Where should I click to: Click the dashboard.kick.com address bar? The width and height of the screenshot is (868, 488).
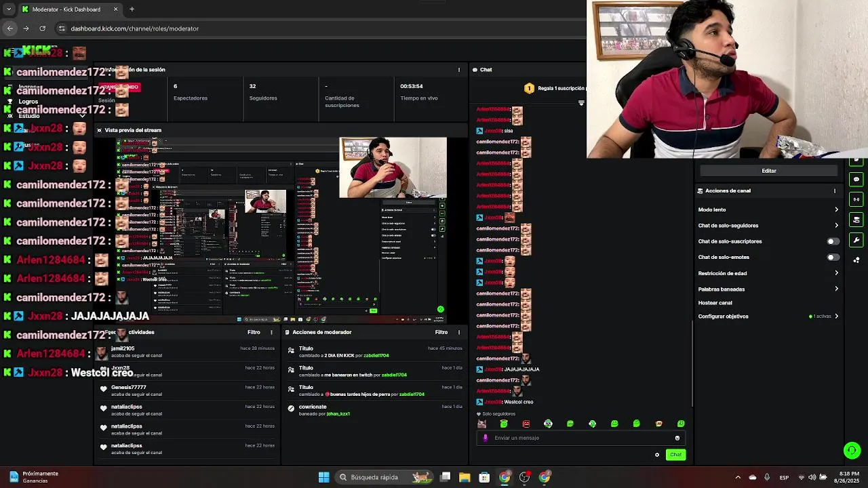pyautogui.click(x=135, y=28)
